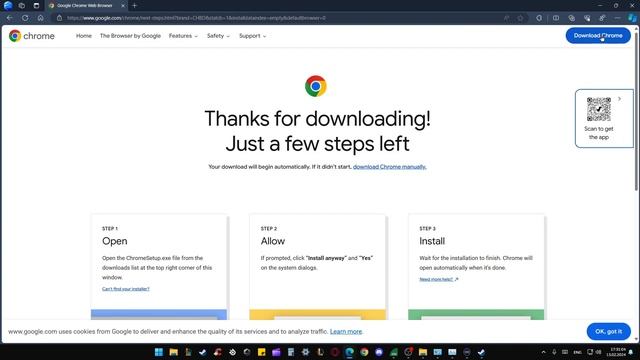The width and height of the screenshot is (640, 360).
Task: Click the clock and date in the taskbar
Action: [616, 352]
